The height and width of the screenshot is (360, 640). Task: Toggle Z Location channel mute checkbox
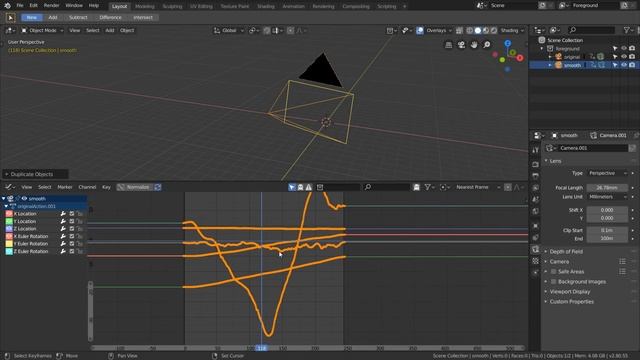tap(72, 229)
